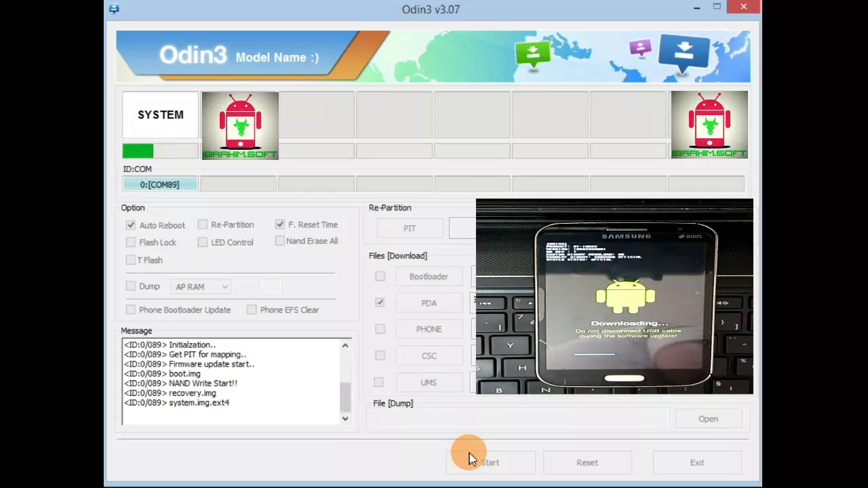Image resolution: width=868 pixels, height=488 pixels.
Task: Click the message log scrollbar thumb
Action: 345,396
